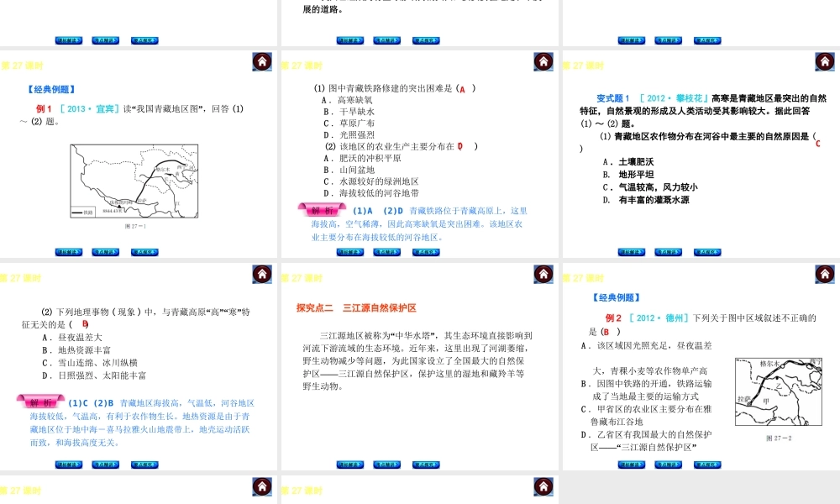Open the 青藏地区 map image 图27-1
The image size is (840, 504).
(x=134, y=181)
